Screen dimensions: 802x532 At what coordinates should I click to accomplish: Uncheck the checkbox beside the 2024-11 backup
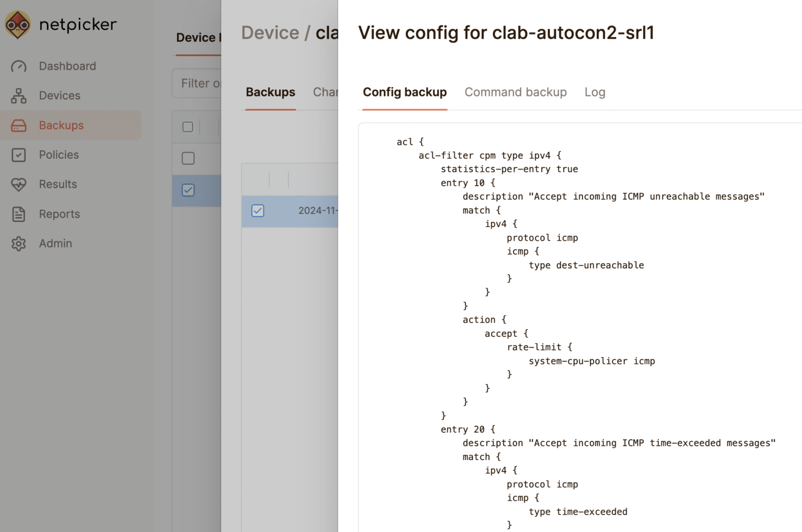258,211
